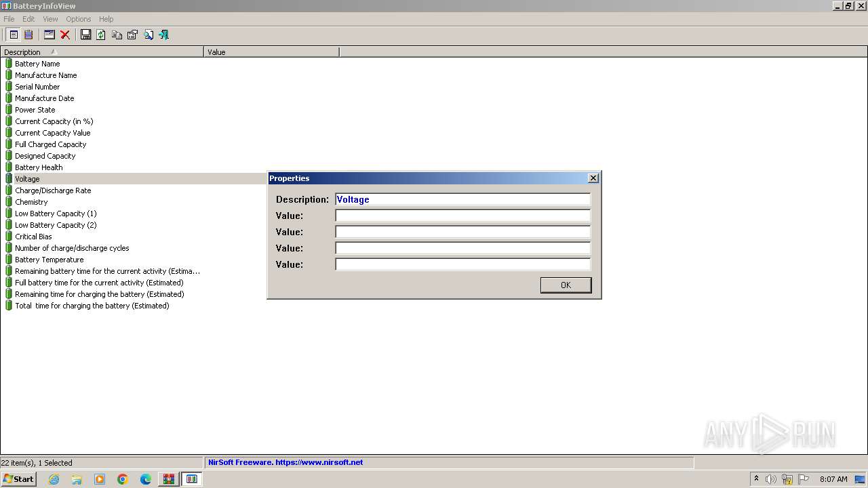Click the fourth empty Value field
This screenshot has width=868, height=488.
[x=462, y=264]
